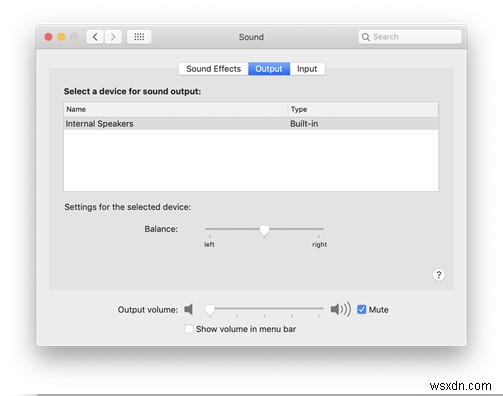503x396 pixels.
Task: Switch to the Sound Effects tab
Action: [214, 69]
